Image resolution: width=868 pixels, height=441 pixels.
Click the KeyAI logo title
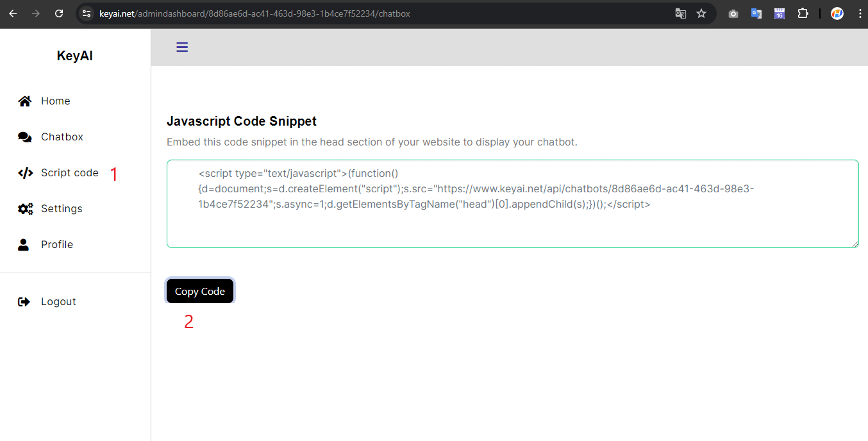[x=75, y=56]
